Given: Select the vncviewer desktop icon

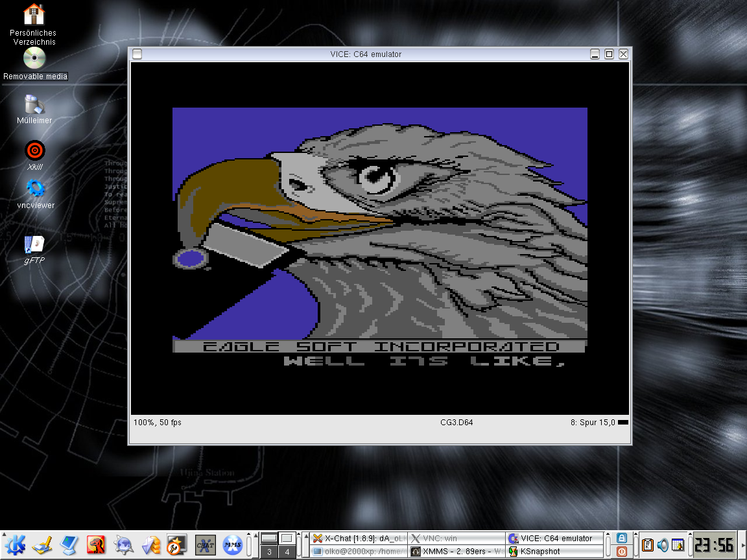Looking at the screenshot, I should point(35,194).
